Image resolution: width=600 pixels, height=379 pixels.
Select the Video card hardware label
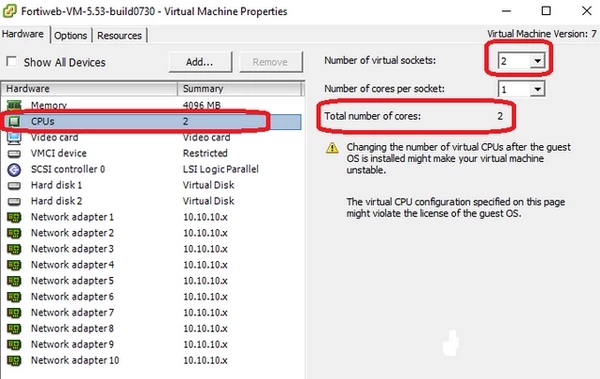pos(54,137)
